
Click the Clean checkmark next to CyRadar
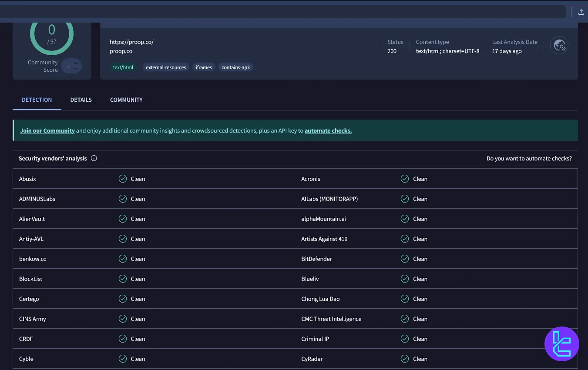pos(405,359)
